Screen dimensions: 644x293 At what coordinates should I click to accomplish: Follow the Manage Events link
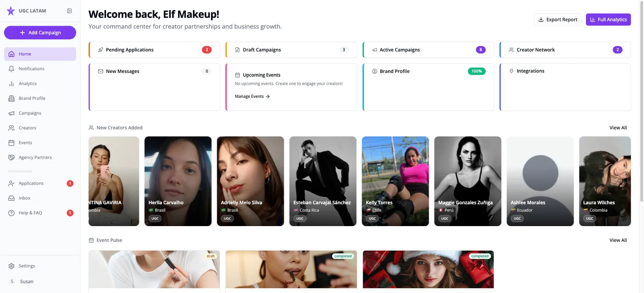point(252,96)
